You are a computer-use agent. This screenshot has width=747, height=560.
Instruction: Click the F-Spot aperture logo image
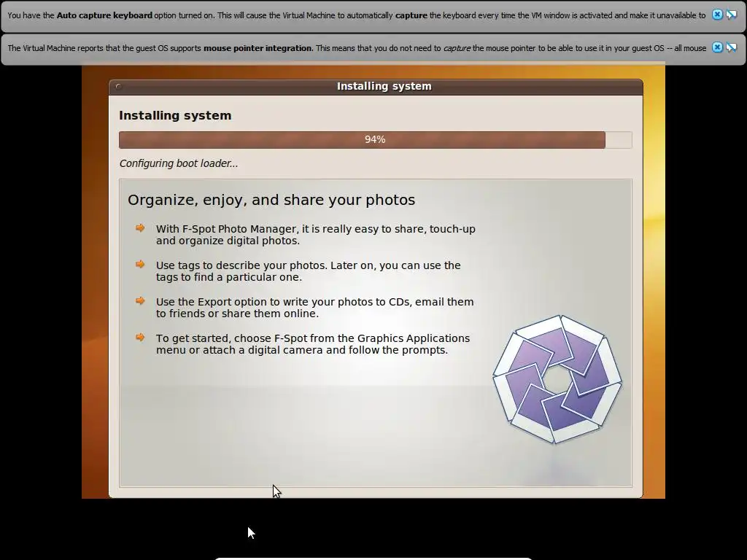[557, 379]
